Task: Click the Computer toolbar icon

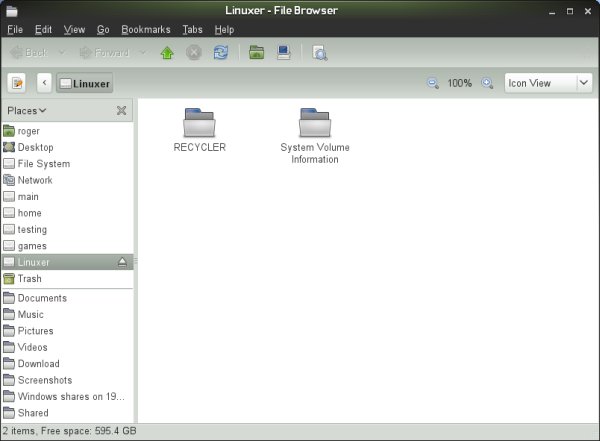Action: 284,52
